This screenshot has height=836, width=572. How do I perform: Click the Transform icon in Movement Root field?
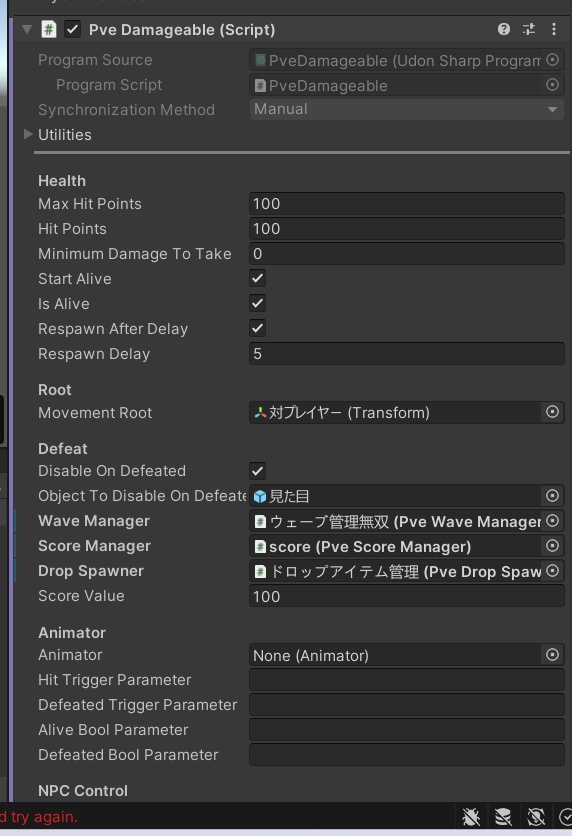tap(260, 413)
